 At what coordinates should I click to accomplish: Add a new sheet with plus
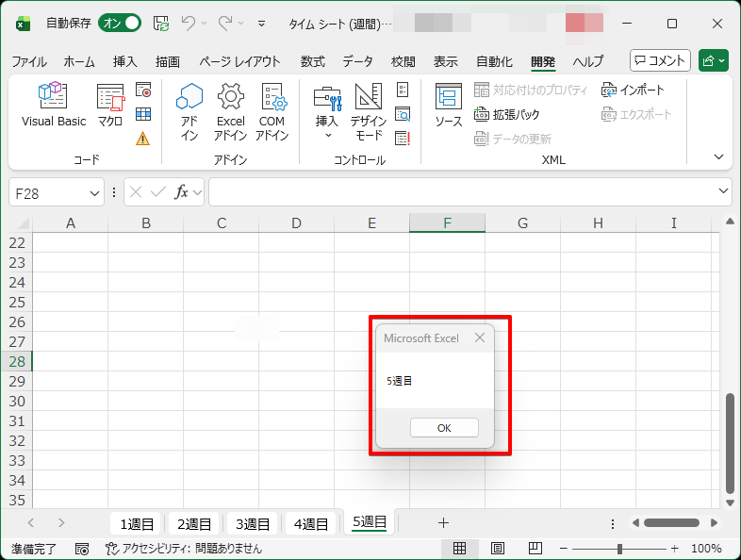[443, 522]
